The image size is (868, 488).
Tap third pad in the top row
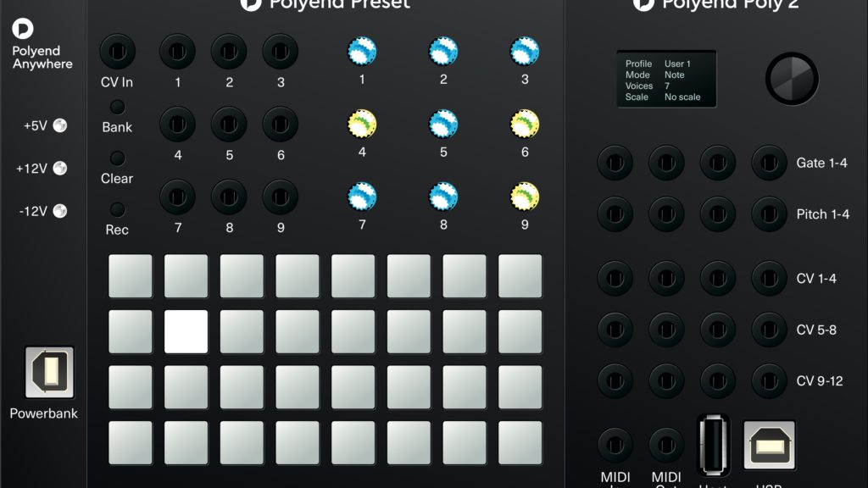242,276
